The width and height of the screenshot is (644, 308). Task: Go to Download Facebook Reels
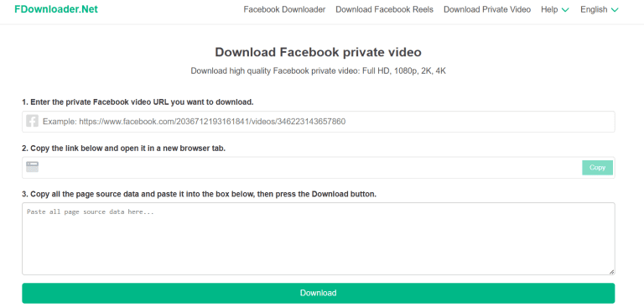click(384, 9)
